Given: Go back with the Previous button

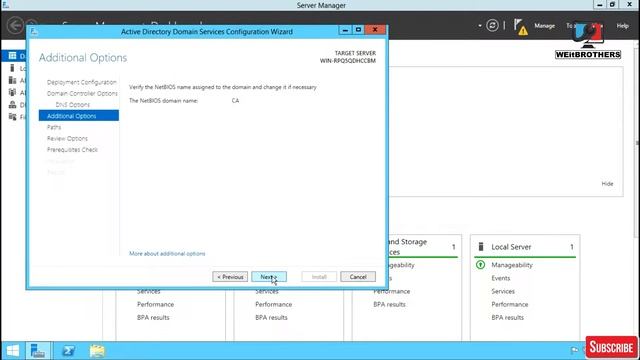Looking at the screenshot, I should point(230,277).
